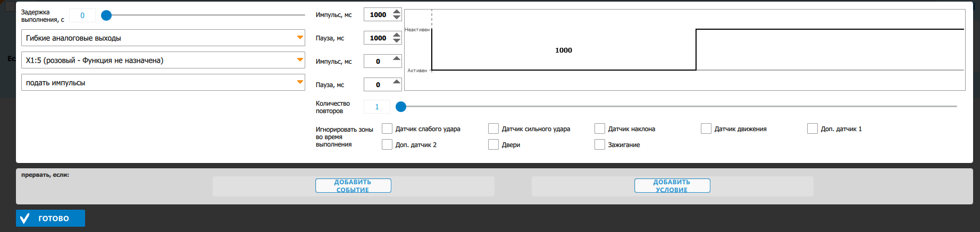Check the Датчик сильного удара box
The height and width of the screenshot is (232, 980).
click(x=493, y=129)
